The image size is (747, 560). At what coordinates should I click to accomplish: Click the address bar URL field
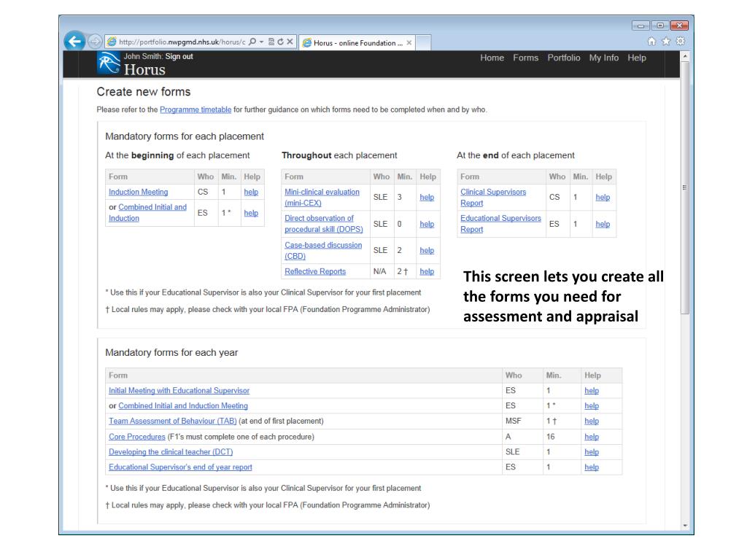[x=182, y=42]
